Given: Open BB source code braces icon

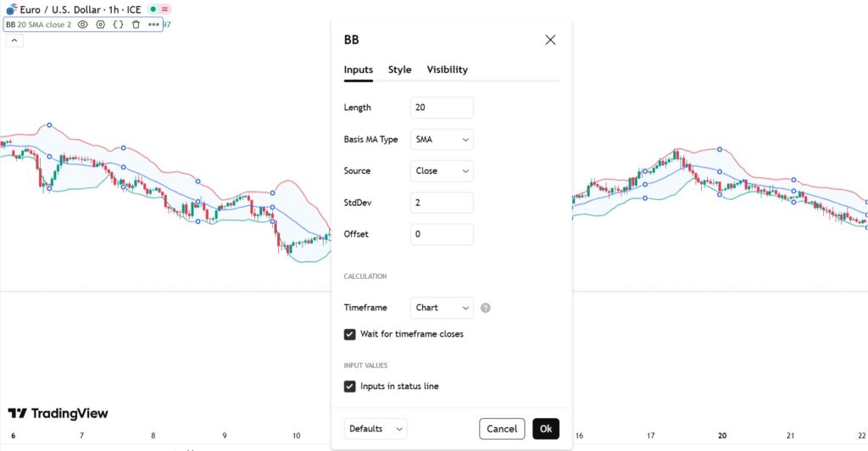Looking at the screenshot, I should 119,25.
